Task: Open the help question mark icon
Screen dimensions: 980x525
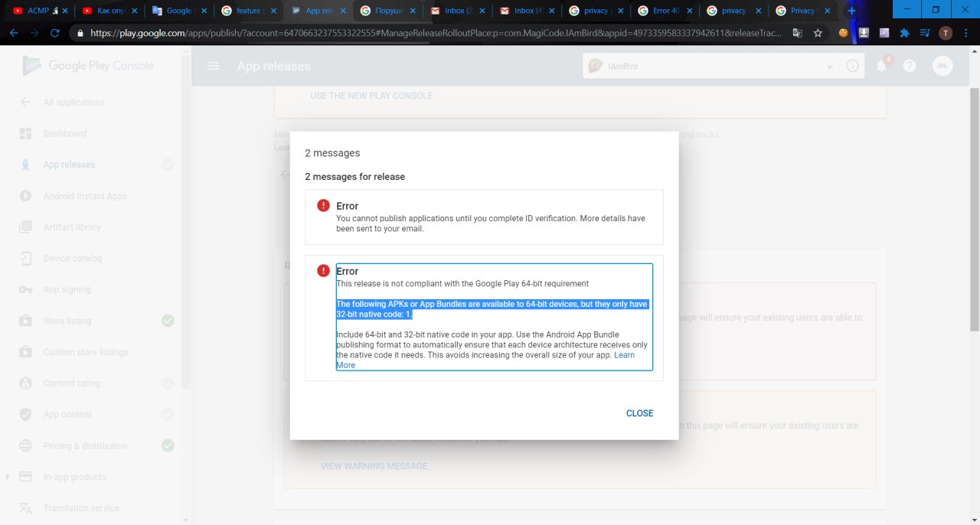Action: 910,67
